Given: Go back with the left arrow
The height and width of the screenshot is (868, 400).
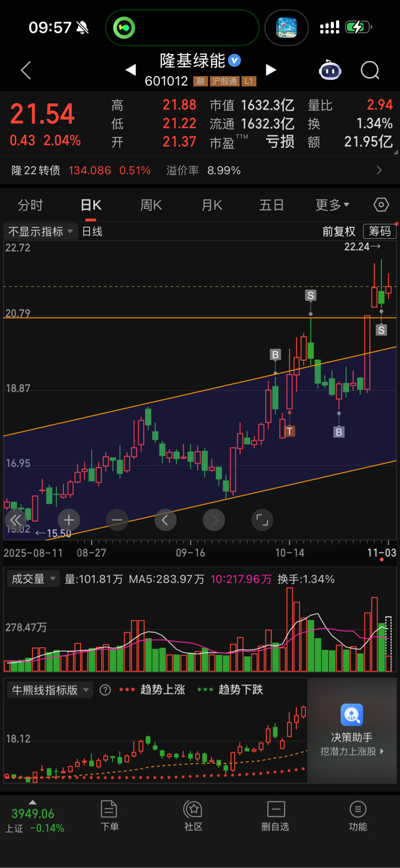Looking at the screenshot, I should (x=26, y=70).
